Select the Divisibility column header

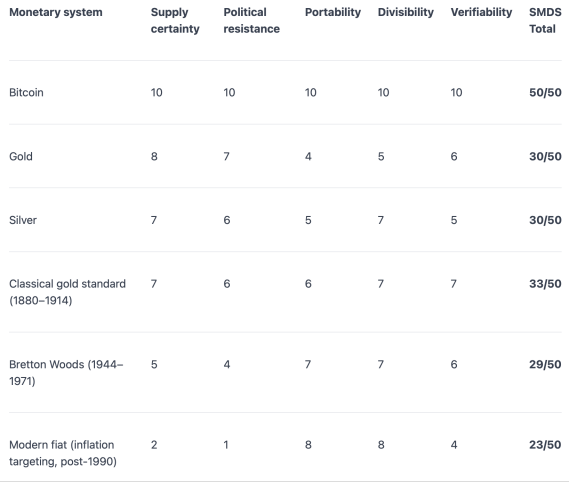click(406, 12)
